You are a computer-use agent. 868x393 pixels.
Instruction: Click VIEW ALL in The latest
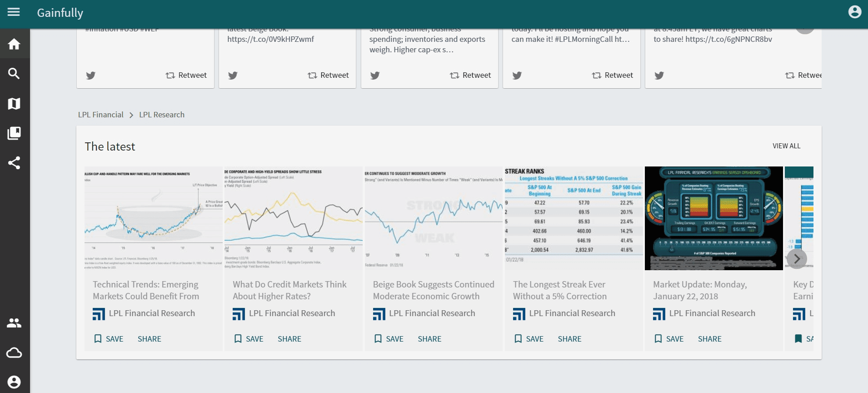tap(786, 146)
